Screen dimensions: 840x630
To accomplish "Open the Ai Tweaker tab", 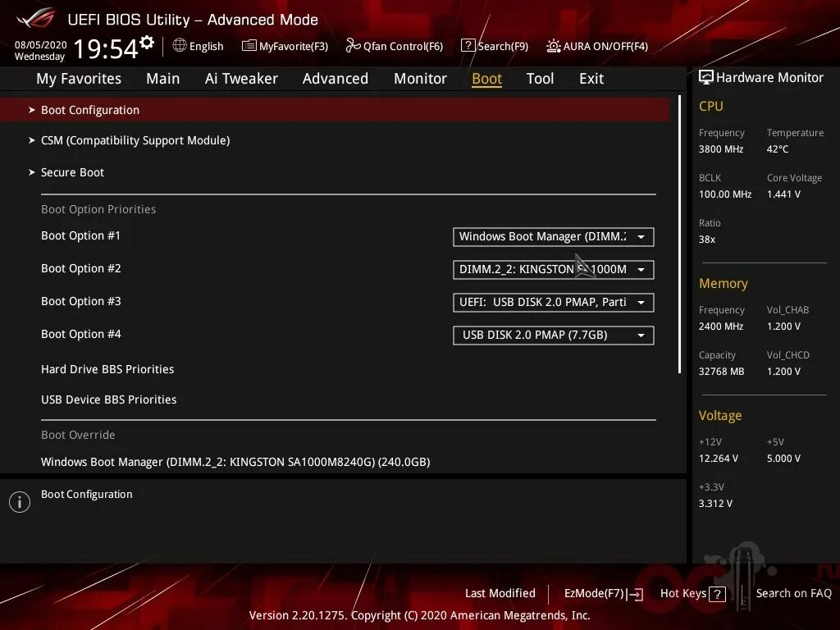I will tap(241, 78).
